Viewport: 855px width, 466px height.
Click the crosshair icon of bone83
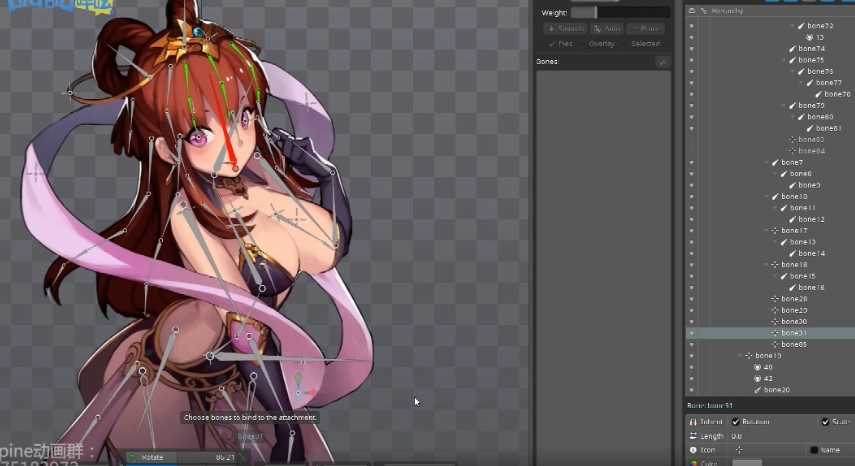pyautogui.click(x=792, y=140)
